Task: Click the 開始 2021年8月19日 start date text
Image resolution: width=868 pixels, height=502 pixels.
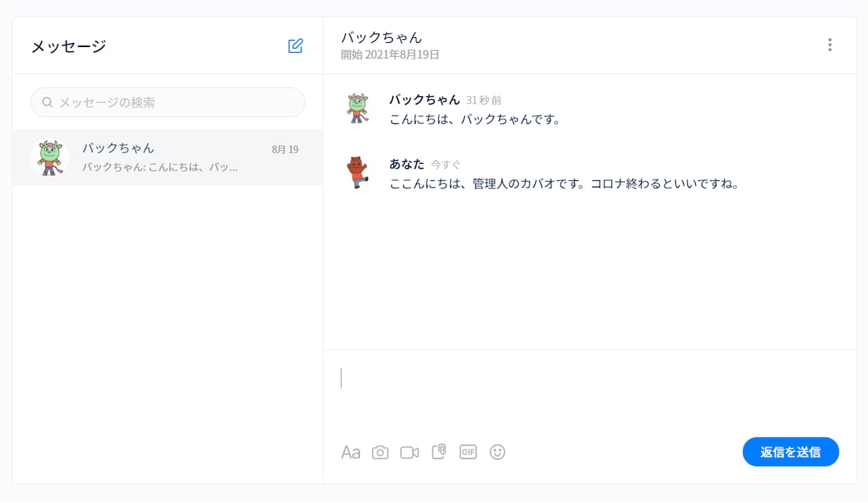Action: coord(390,55)
